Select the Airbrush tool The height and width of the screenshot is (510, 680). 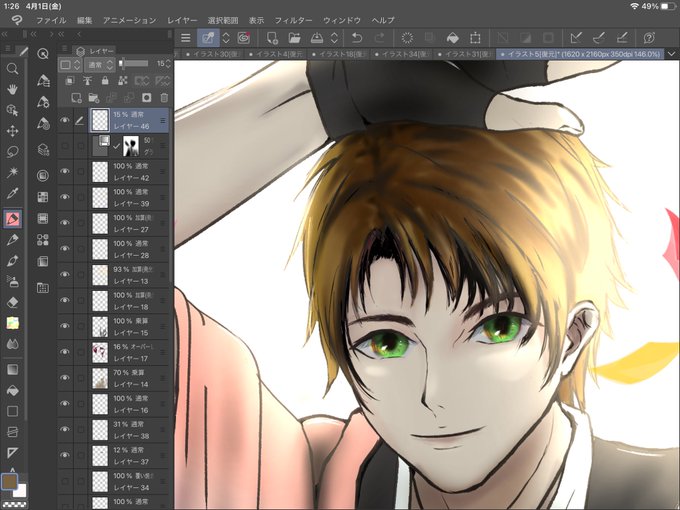tap(13, 281)
